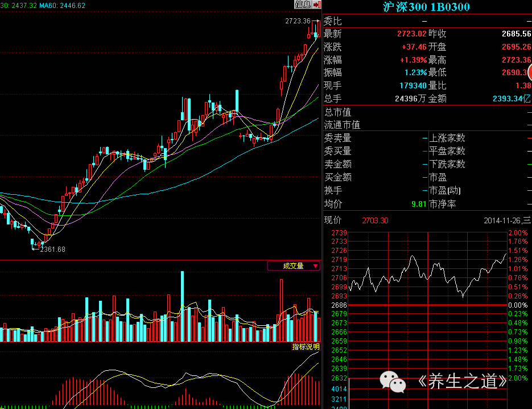Screen dimensions: 532x409
Task: Click the 3211 volume-axis label
Action: coord(339,399)
